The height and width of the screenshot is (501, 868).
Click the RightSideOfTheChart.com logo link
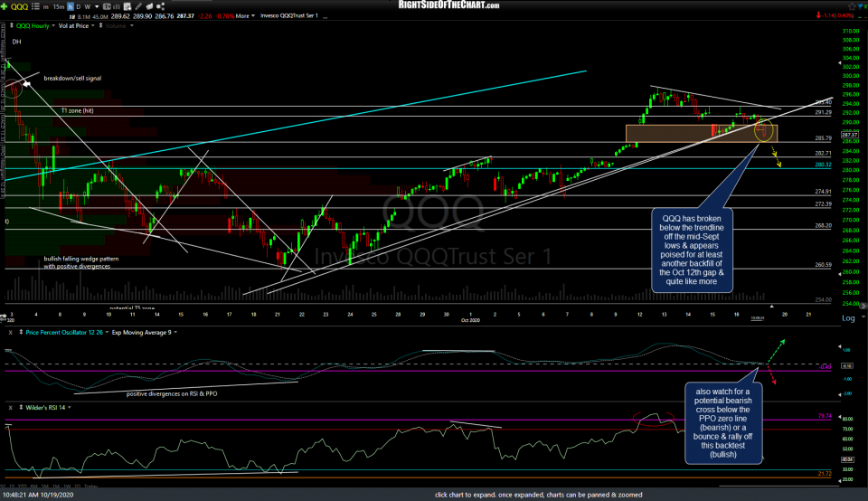pyautogui.click(x=449, y=5)
